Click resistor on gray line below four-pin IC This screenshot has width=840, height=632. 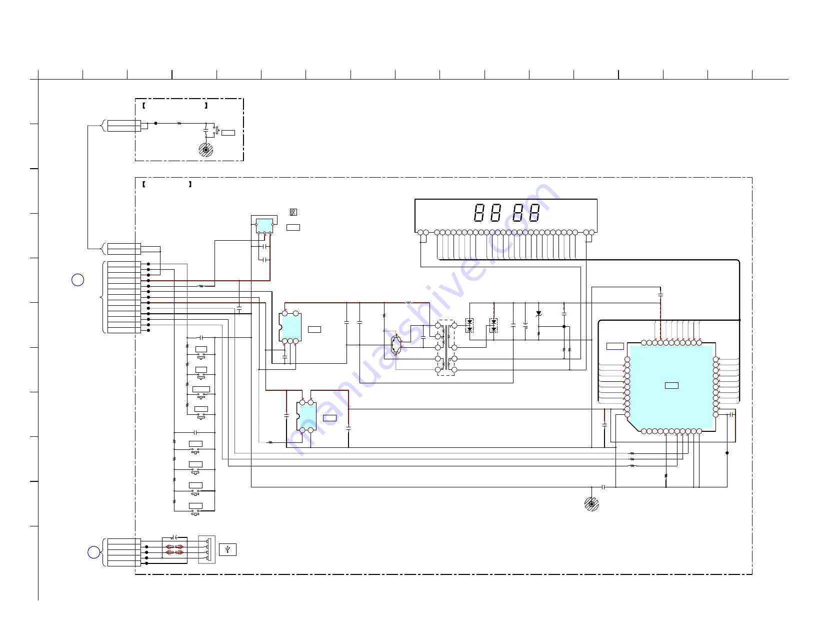pos(270,442)
